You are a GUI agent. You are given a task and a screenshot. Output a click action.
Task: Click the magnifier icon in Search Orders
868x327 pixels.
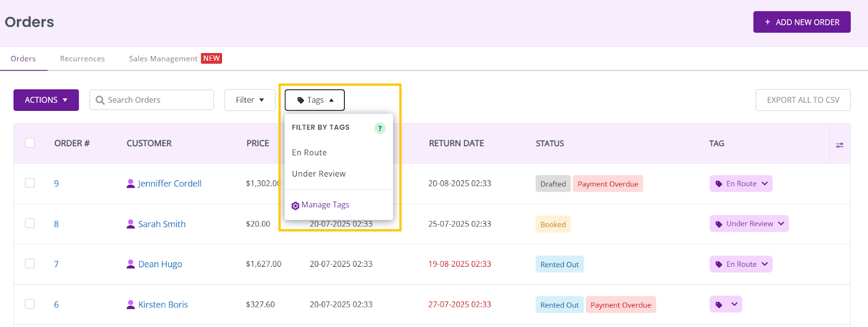coord(100,100)
